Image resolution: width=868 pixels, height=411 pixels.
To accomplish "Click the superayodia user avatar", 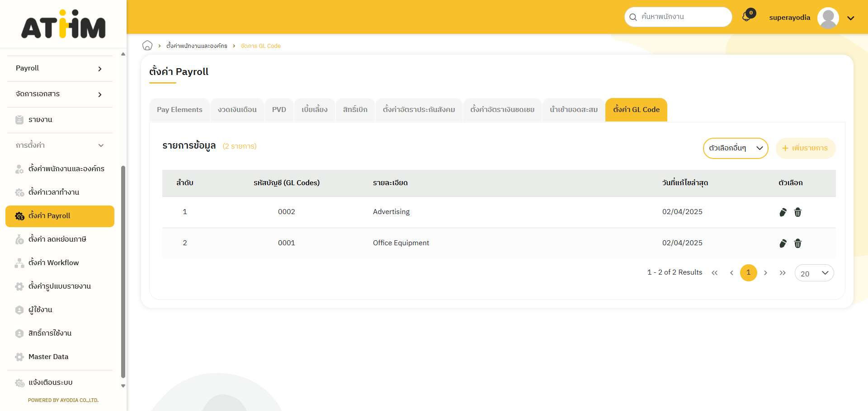I will pyautogui.click(x=828, y=18).
